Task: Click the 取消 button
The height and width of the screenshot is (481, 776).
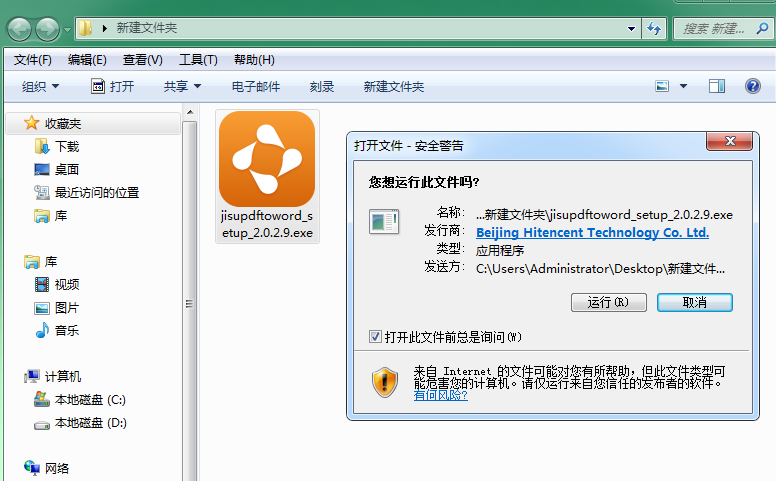Action: 695,302
